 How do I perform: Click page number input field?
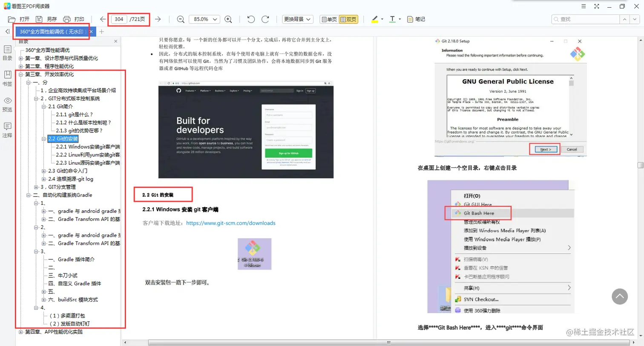[x=119, y=19]
